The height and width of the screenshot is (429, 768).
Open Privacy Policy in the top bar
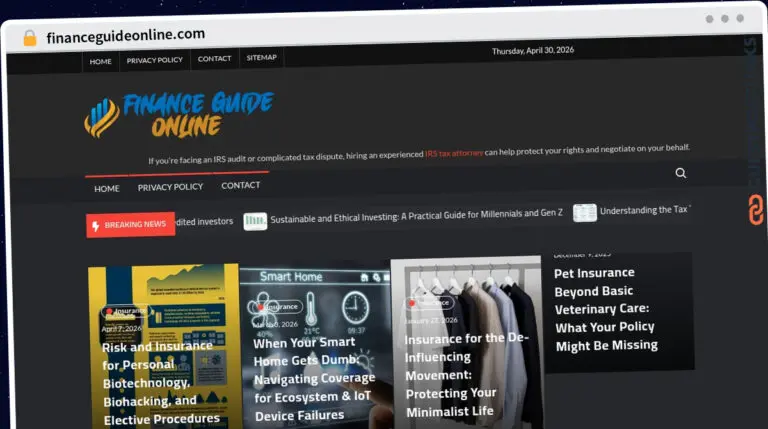155,60
